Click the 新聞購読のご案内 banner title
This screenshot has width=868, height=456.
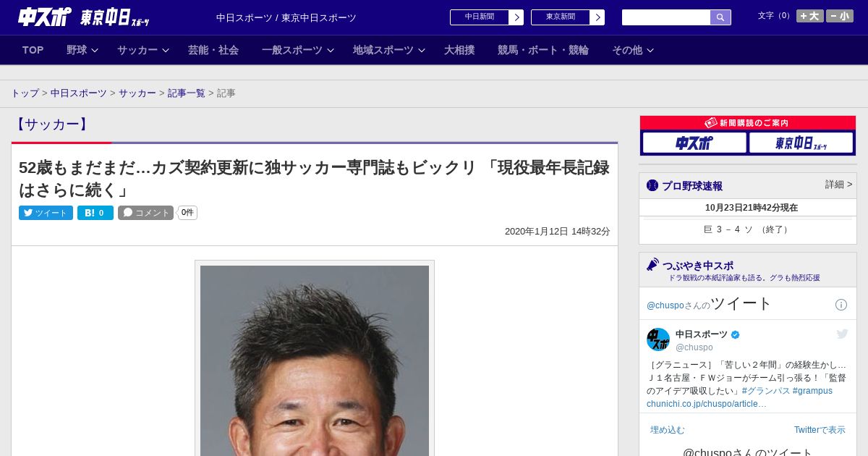(x=747, y=123)
